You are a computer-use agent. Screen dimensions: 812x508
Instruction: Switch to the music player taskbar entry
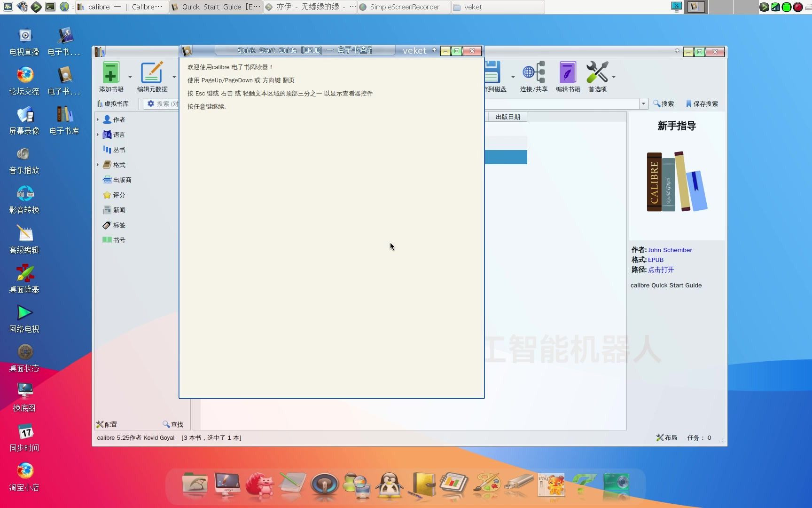310,7
